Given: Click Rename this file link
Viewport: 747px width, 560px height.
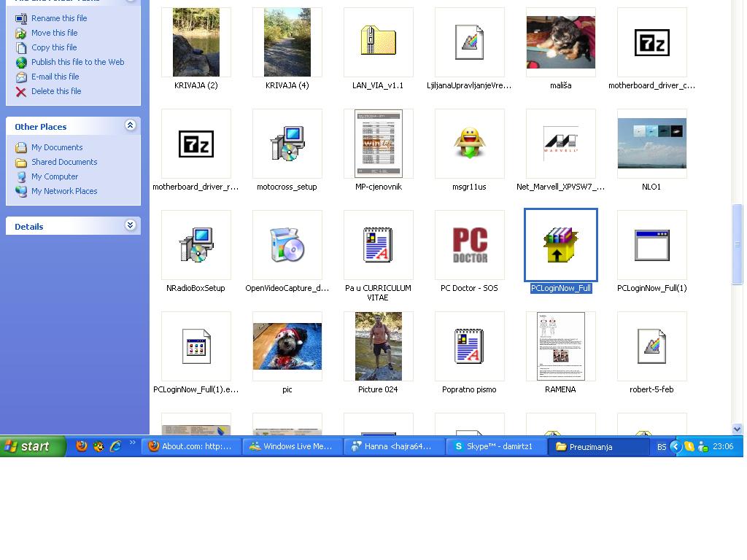Looking at the screenshot, I should [59, 18].
